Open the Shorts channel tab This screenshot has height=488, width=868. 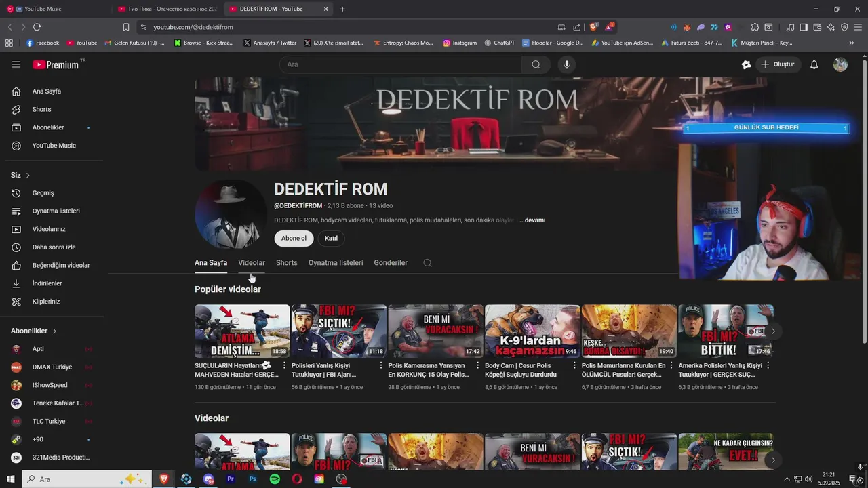coord(287,263)
